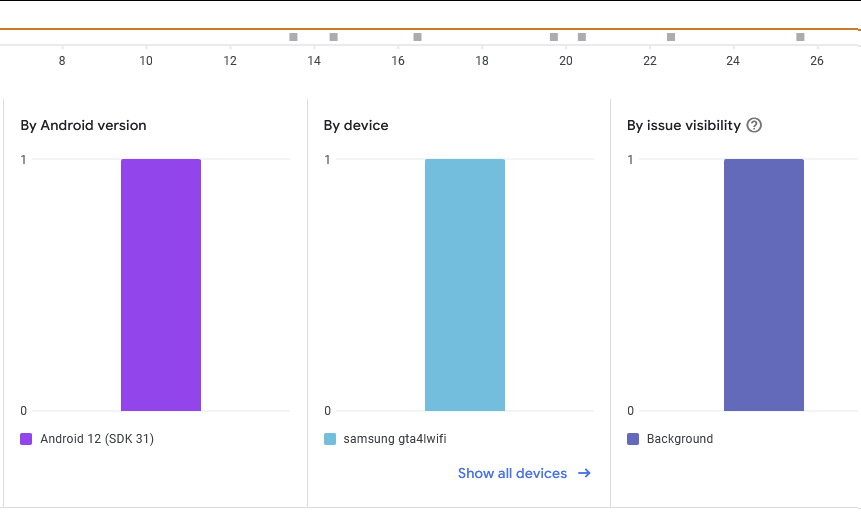Image resolution: width=861 pixels, height=512 pixels.
Task: Click the arrow next to Show all devices
Action: [x=585, y=473]
